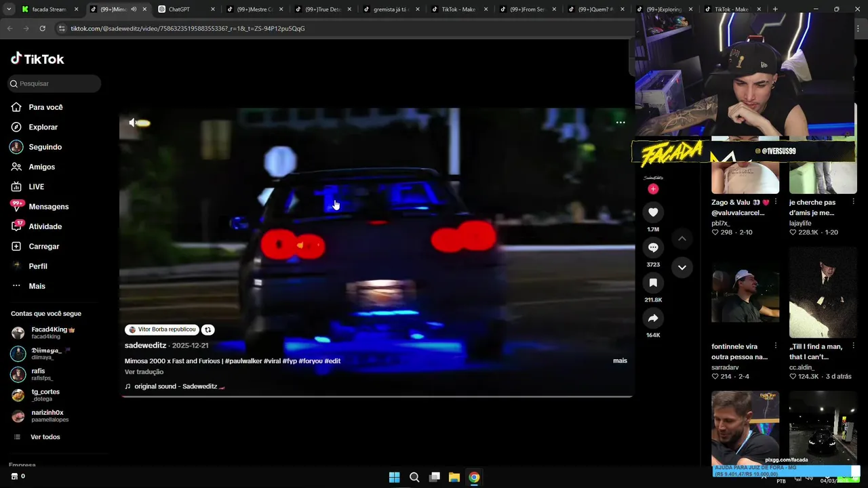
Task: Open File Explorer from the taskbar
Action: (454, 477)
